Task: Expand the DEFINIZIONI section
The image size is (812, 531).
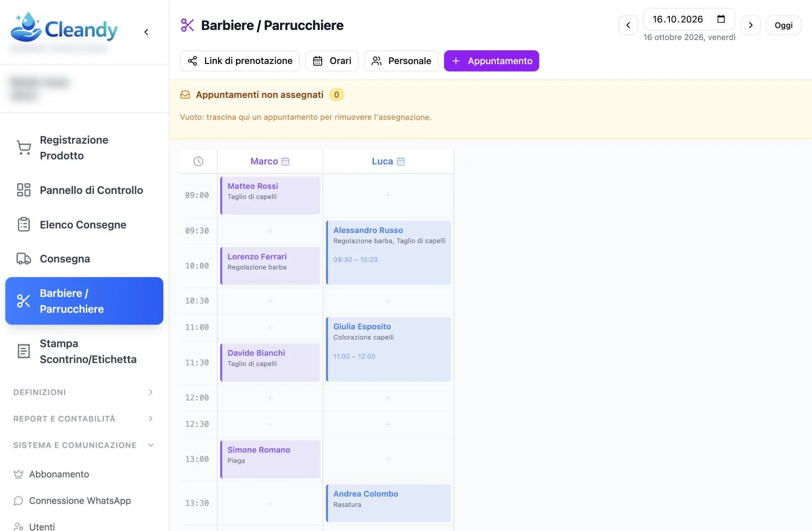Action: 84,392
